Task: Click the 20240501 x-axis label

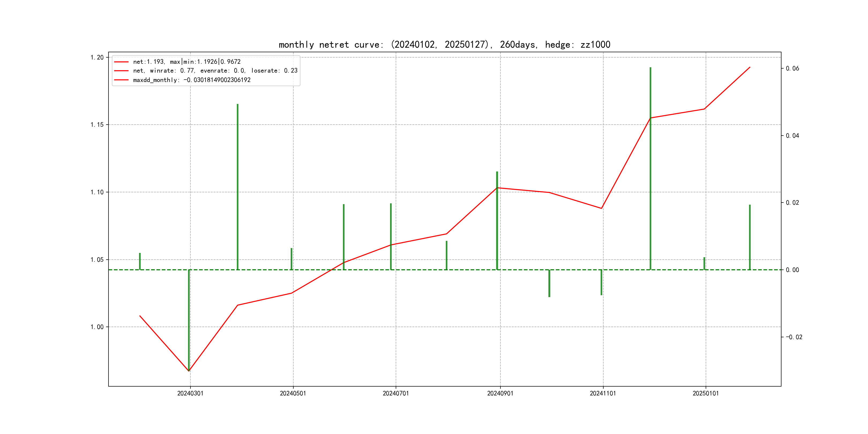Action: pos(293,393)
